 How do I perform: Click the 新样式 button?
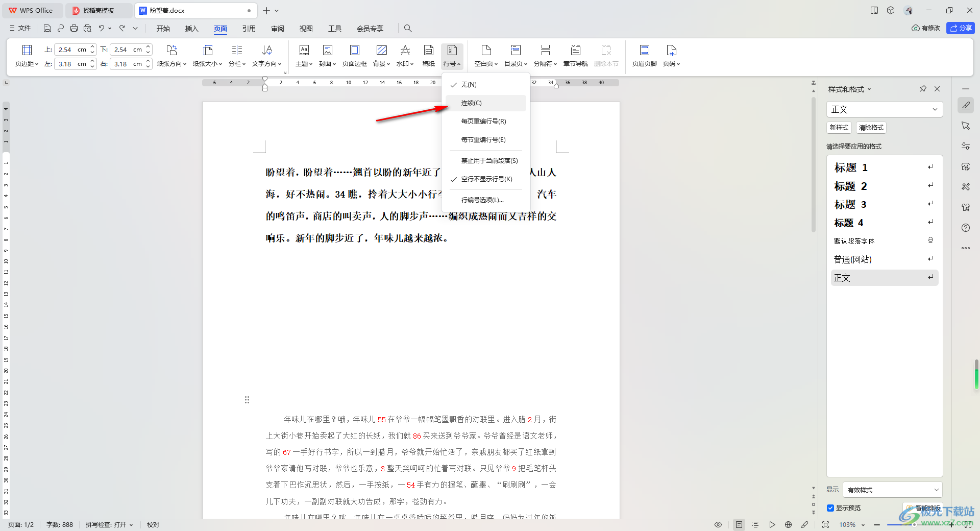pos(839,128)
